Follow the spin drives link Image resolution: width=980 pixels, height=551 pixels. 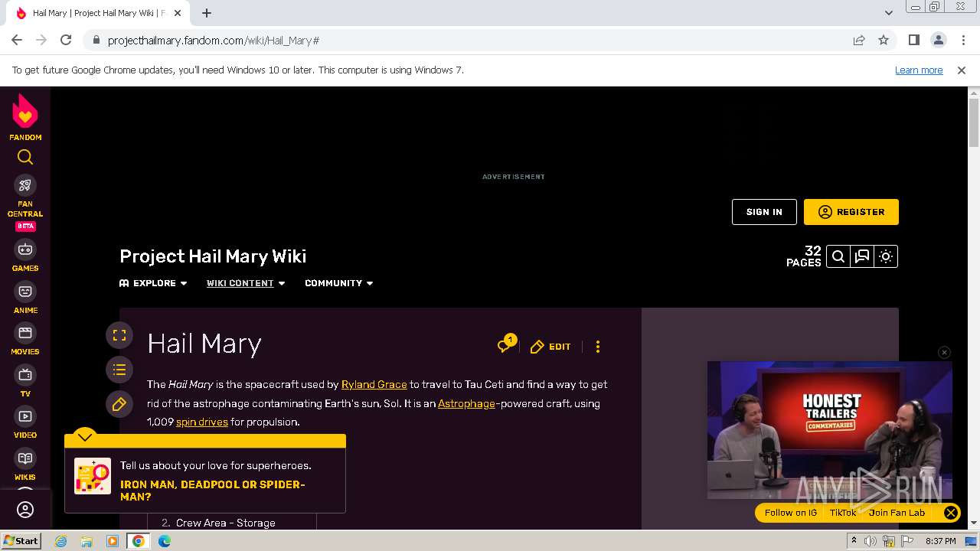202,422
